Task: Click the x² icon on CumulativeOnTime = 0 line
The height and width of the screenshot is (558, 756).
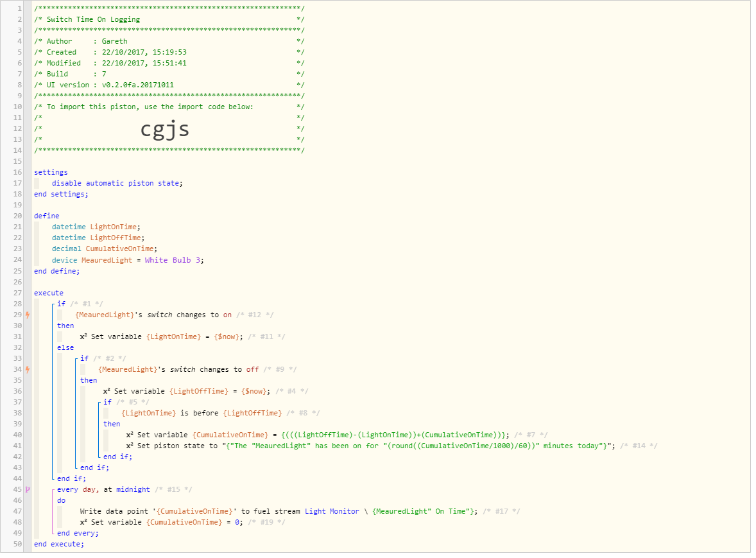Action: 83,522
